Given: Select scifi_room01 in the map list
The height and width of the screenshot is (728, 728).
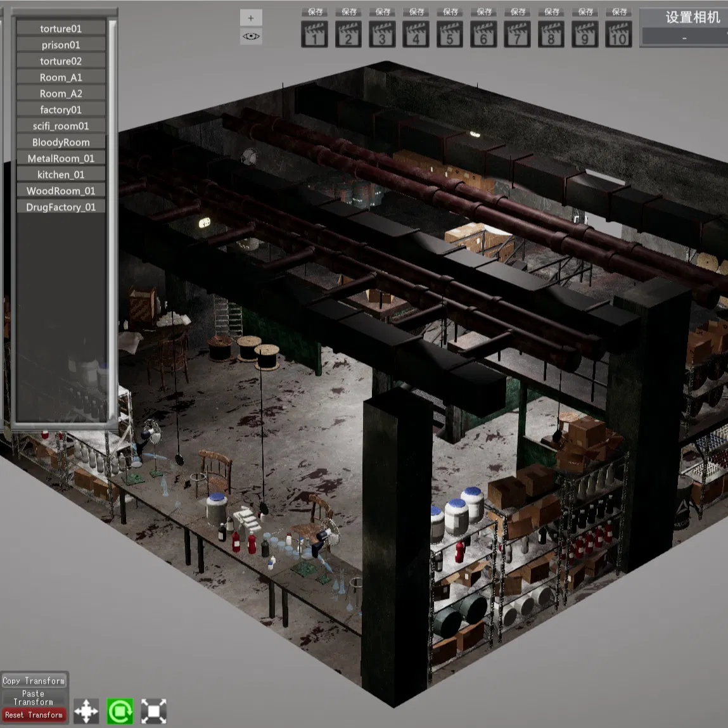Looking at the screenshot, I should [x=61, y=126].
